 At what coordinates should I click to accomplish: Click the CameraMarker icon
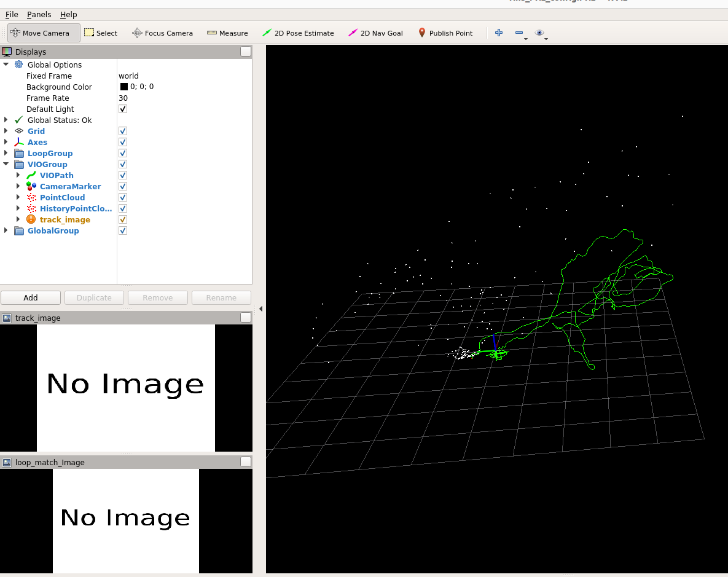click(31, 186)
